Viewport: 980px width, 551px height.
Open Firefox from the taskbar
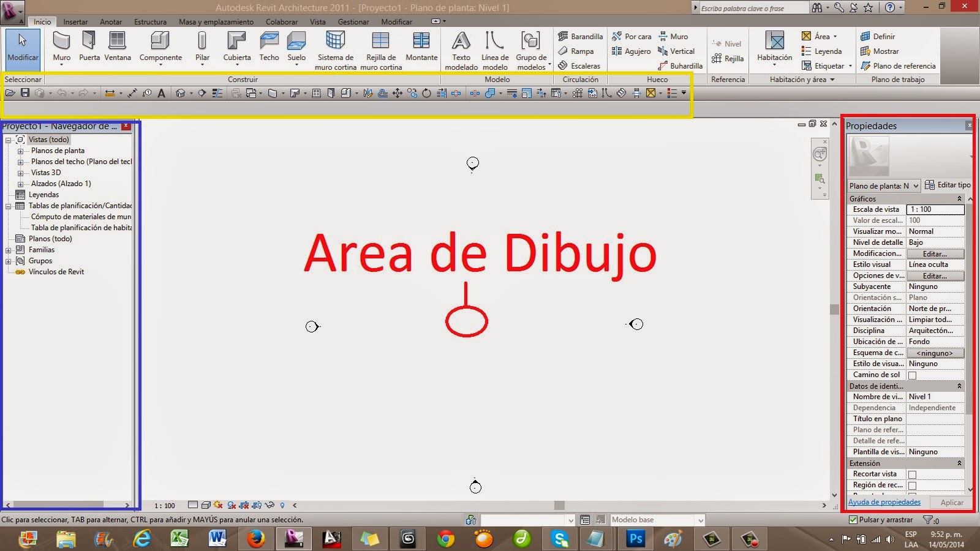click(x=255, y=539)
